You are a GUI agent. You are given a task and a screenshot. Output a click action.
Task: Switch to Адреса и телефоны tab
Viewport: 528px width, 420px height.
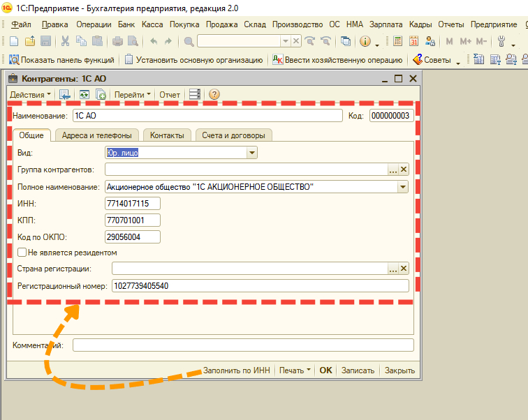pyautogui.click(x=97, y=135)
